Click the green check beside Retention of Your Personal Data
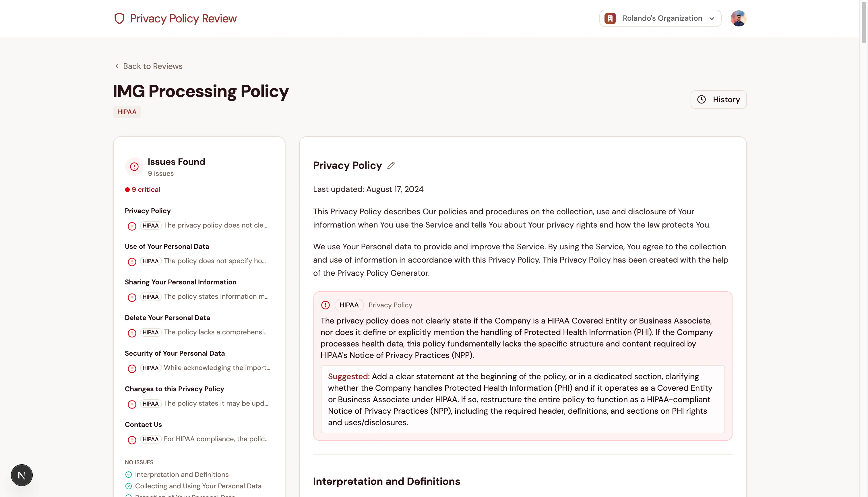The height and width of the screenshot is (497, 868). 129,496
